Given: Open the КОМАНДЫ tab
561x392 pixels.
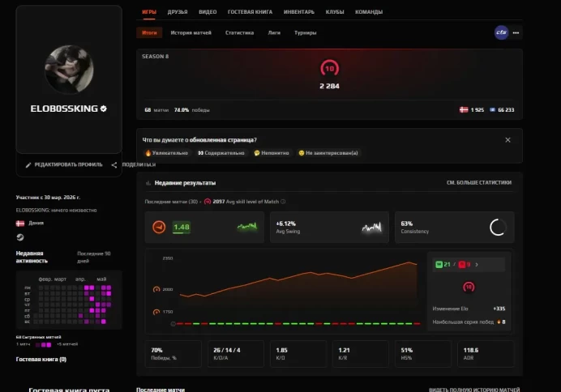Looking at the screenshot, I should (x=369, y=12).
